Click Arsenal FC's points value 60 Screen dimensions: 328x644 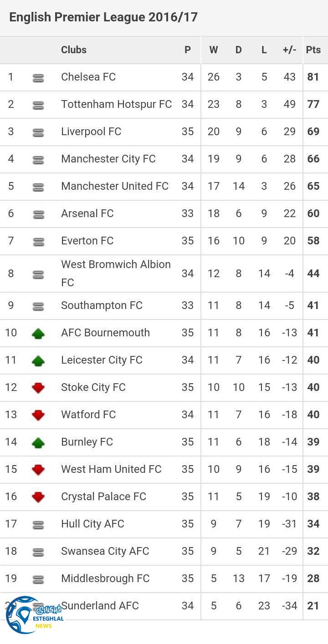pyautogui.click(x=313, y=213)
